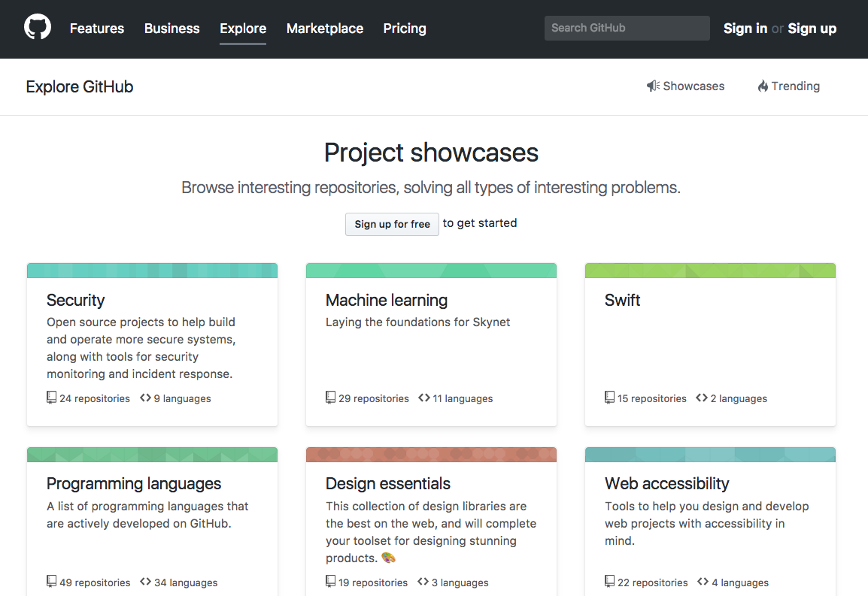Click code icon beside 11 languages
The width and height of the screenshot is (868, 596).
click(x=424, y=398)
